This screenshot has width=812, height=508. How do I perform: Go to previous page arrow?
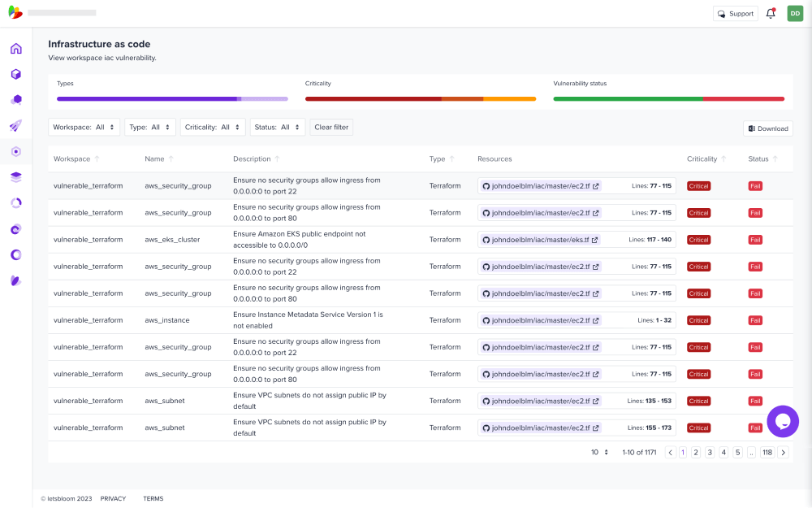pos(670,453)
